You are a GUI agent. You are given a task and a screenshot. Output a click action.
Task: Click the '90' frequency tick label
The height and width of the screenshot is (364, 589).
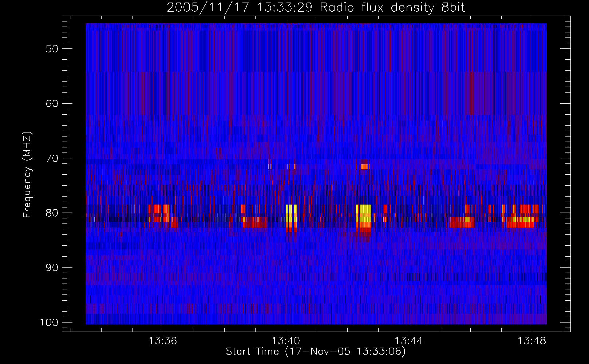pyautogui.click(x=52, y=268)
